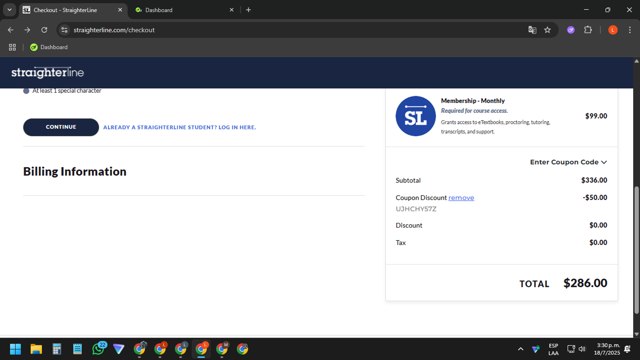This screenshot has width=640, height=360.
Task: Go back to the previous page
Action: (11, 30)
